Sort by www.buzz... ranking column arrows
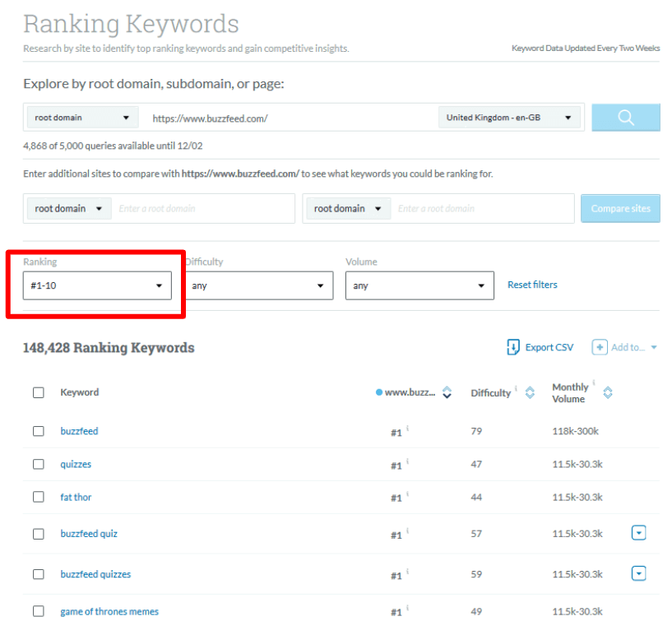Image resolution: width=672 pixels, height=635 pixels. point(447,392)
